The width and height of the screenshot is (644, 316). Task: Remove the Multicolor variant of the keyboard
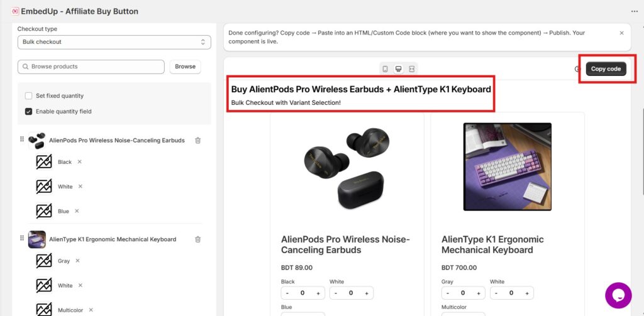click(91, 310)
